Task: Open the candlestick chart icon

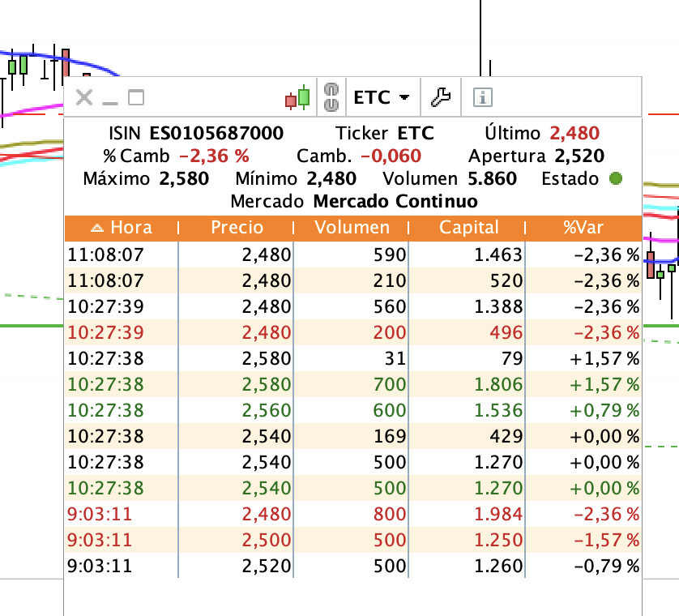Action: click(x=297, y=97)
